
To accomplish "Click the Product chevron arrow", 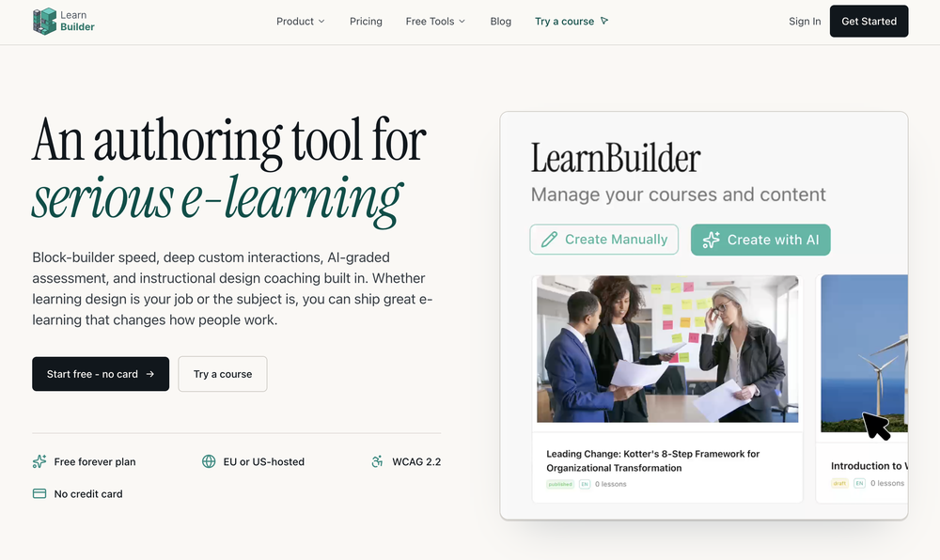I will pyautogui.click(x=321, y=21).
